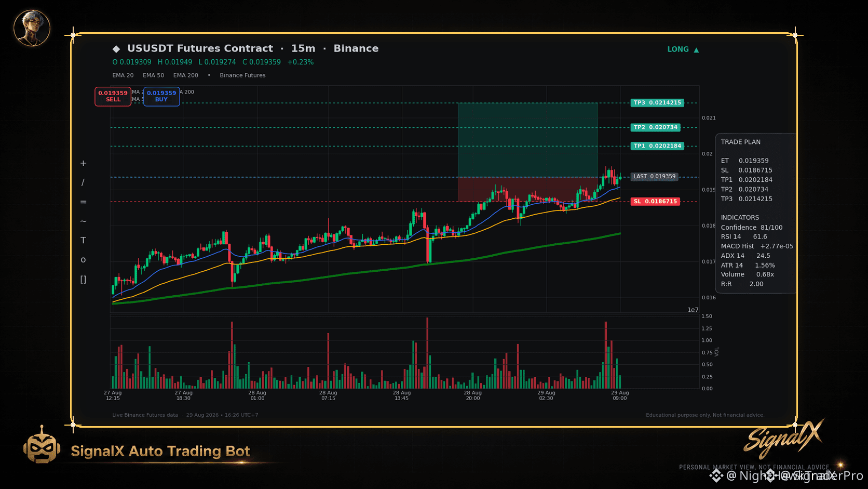Click the EMA 20 legend label
868x489 pixels.
point(123,75)
